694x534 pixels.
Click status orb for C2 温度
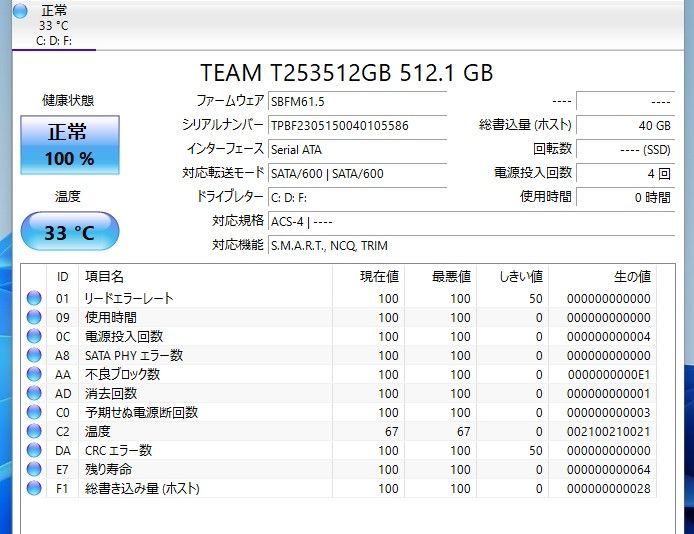(x=34, y=431)
